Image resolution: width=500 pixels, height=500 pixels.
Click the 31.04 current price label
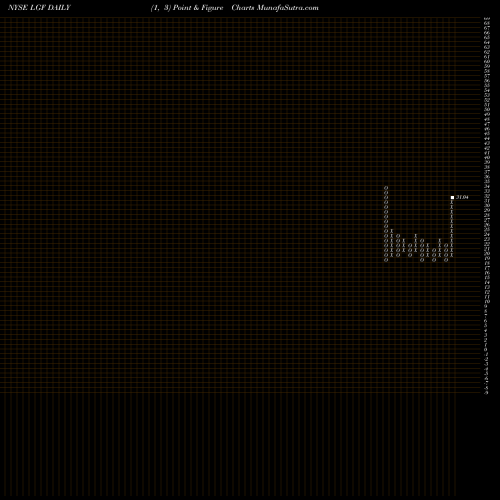(x=462, y=197)
